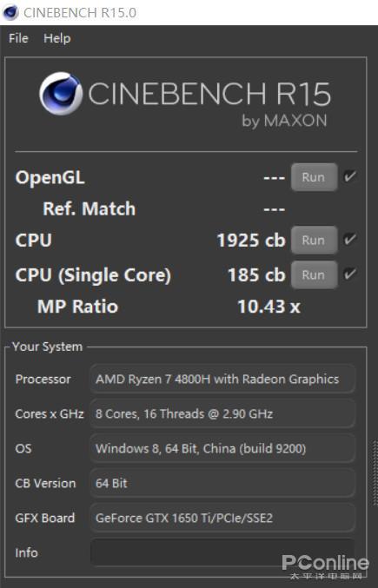Run the CPU benchmark
This screenshot has height=588, width=378.
314,240
